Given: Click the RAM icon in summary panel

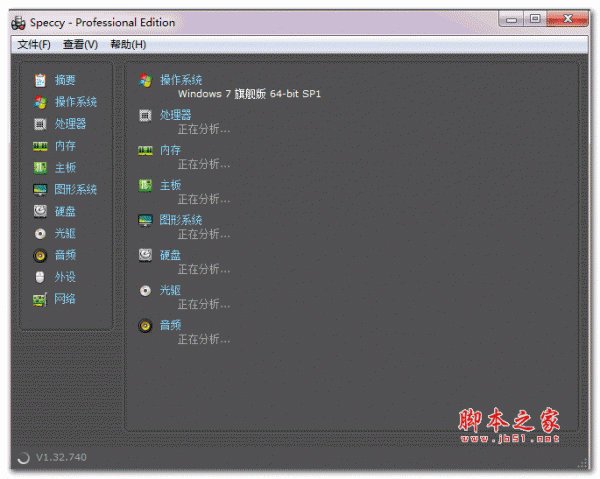Looking at the screenshot, I should 145,151.
